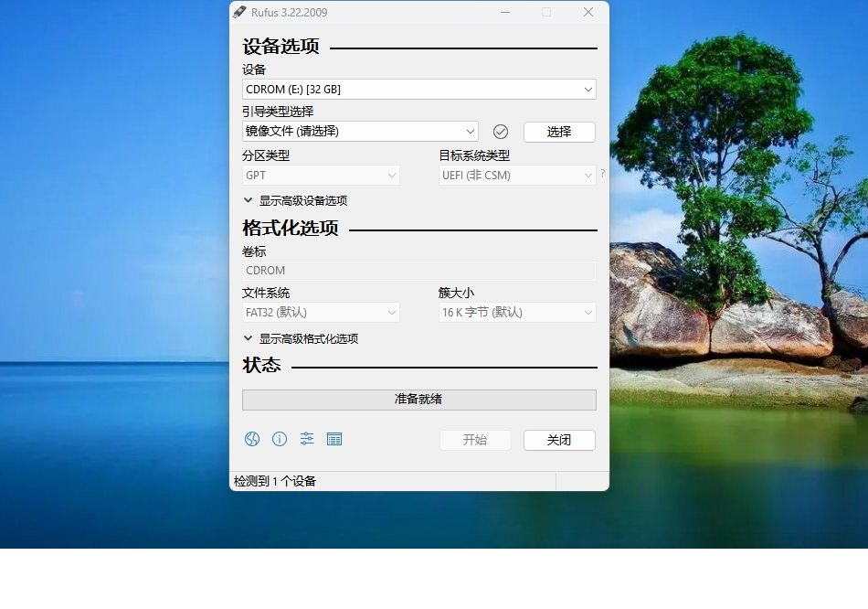Screen dimensions: 868x609
Task: Click the 状态 heading
Action: (261, 365)
